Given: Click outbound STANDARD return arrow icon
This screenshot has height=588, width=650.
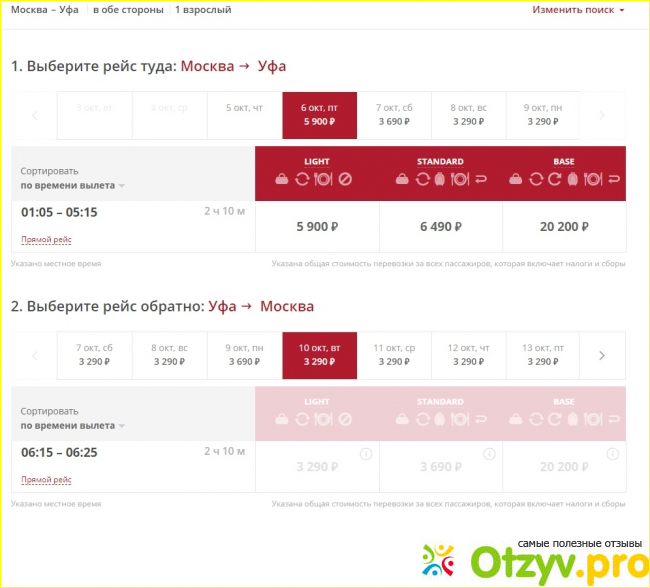Looking at the screenshot, I should point(481,179).
